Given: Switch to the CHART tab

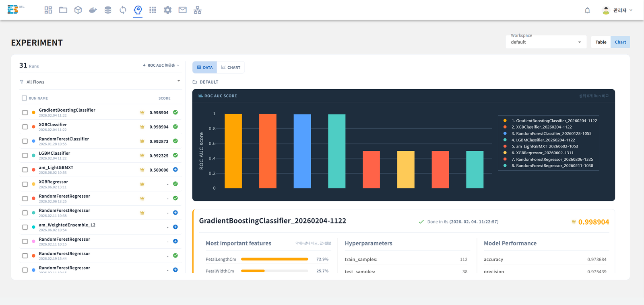Looking at the screenshot, I should point(231,68).
